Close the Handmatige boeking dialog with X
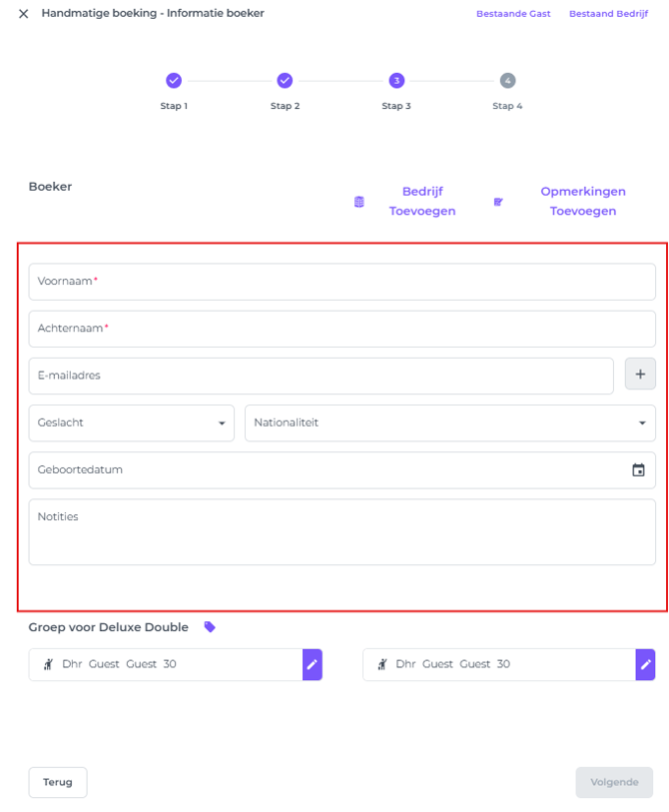The width and height of the screenshot is (669, 812). pos(24,14)
